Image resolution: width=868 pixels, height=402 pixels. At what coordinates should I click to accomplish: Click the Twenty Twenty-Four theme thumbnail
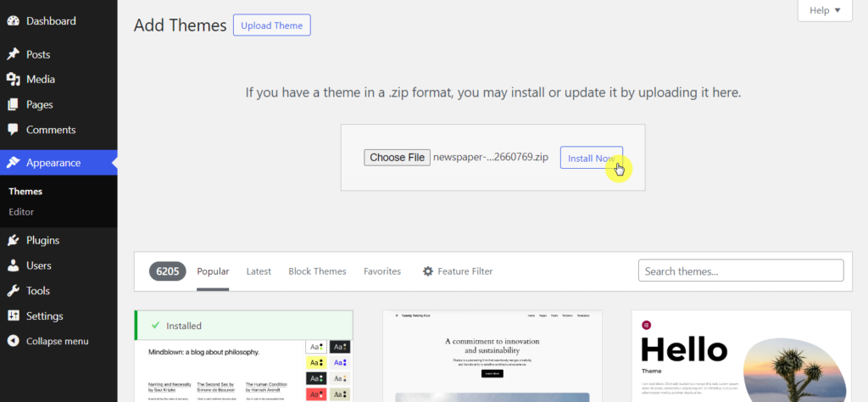click(x=492, y=356)
